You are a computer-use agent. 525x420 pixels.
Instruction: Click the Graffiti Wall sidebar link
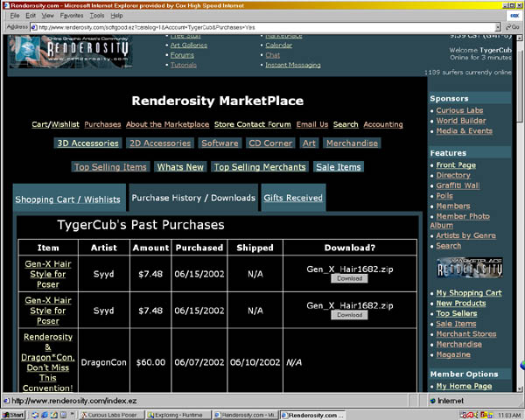coord(458,185)
